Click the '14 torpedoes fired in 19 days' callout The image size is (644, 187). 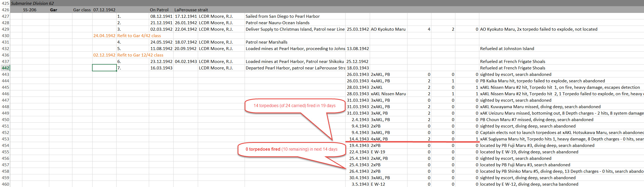[x=295, y=106]
